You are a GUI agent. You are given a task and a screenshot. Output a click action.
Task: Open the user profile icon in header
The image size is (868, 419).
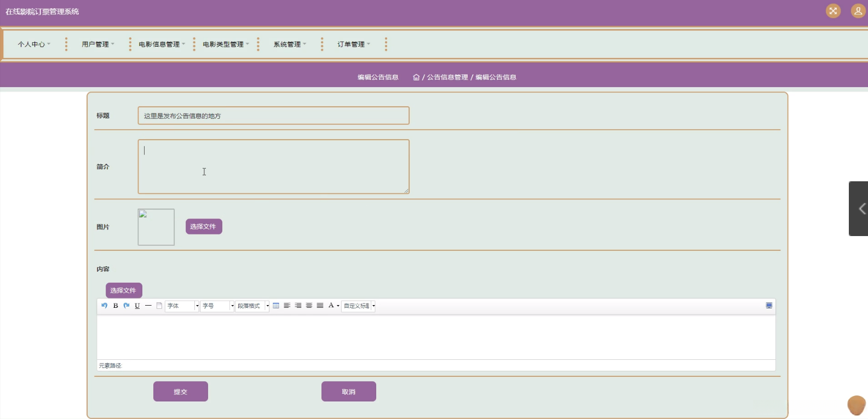pos(858,11)
